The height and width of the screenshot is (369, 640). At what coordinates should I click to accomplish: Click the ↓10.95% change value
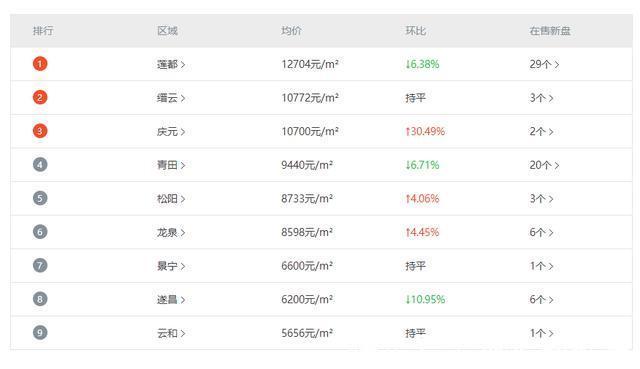[425, 300]
